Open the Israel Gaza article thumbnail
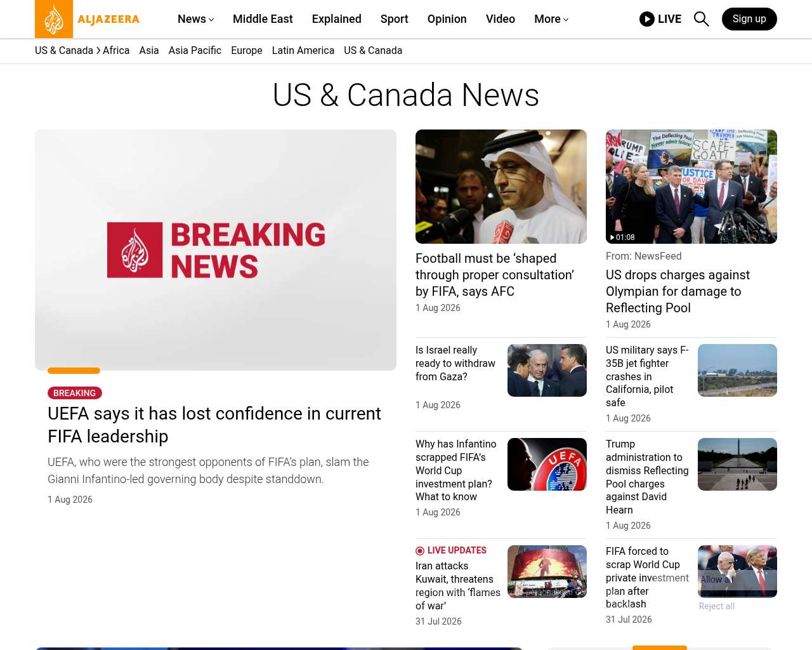Viewport: 812px width, 650px height. [547, 370]
